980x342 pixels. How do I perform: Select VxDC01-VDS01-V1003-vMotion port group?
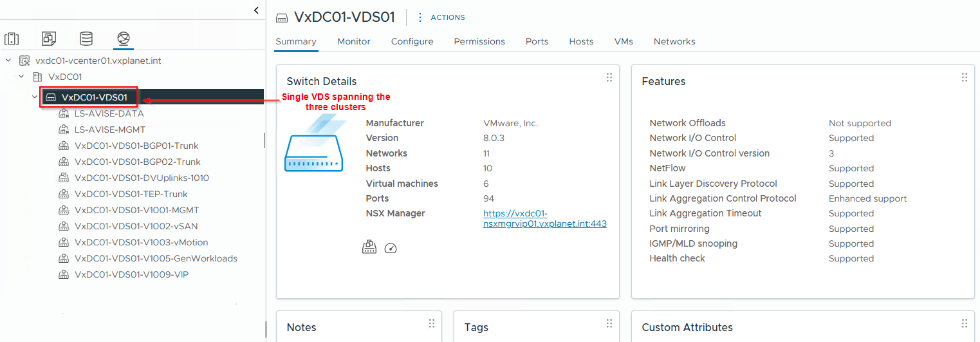pos(142,242)
